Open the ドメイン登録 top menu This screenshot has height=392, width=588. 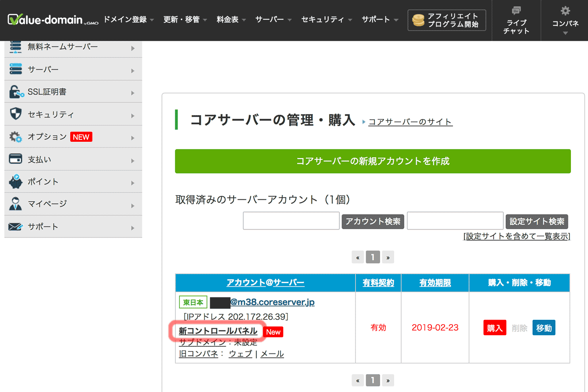[x=129, y=19]
